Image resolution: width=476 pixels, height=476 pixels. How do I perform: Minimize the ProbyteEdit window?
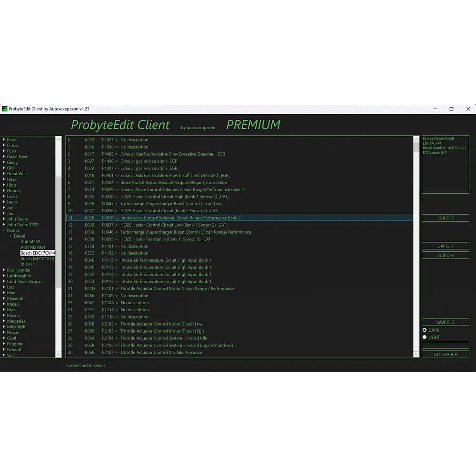tap(435, 109)
